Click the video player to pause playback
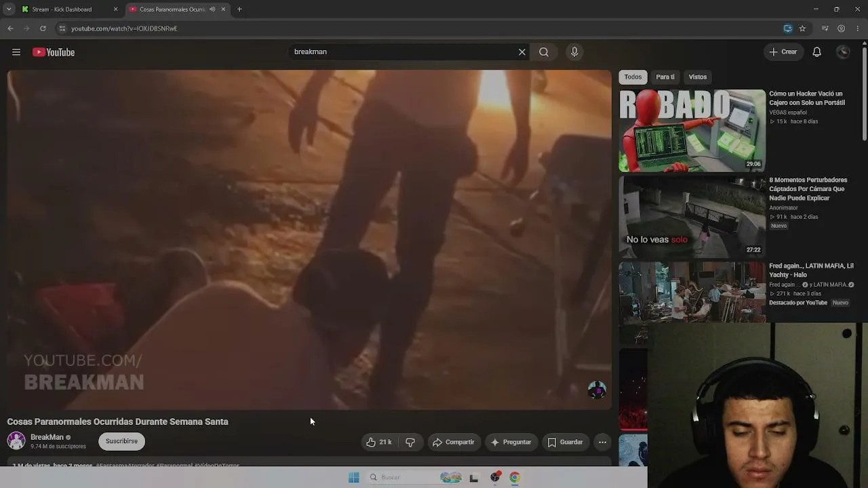 coord(309,239)
